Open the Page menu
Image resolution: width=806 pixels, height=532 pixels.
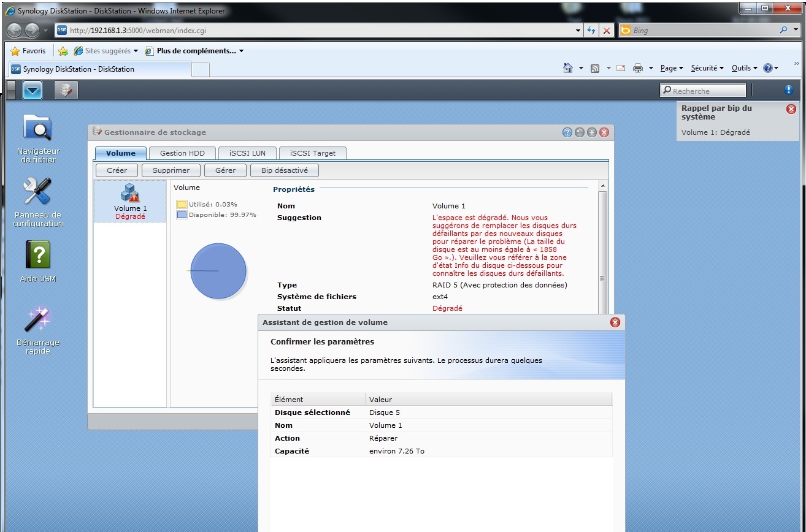click(672, 68)
